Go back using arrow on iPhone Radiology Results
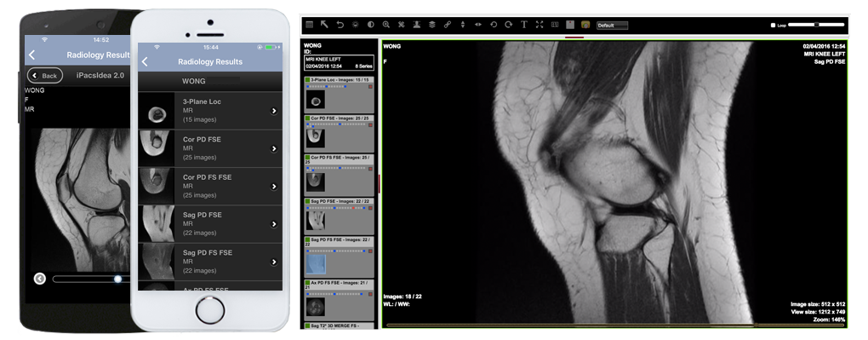Image resolution: width=868 pixels, height=340 pixels. coord(145,61)
